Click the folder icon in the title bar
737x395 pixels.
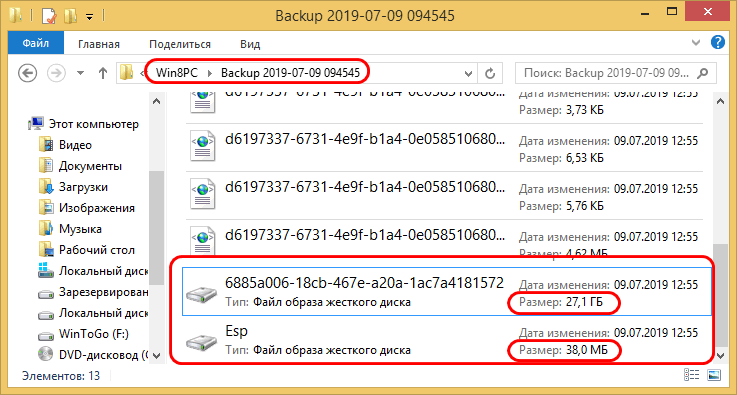coord(17,16)
